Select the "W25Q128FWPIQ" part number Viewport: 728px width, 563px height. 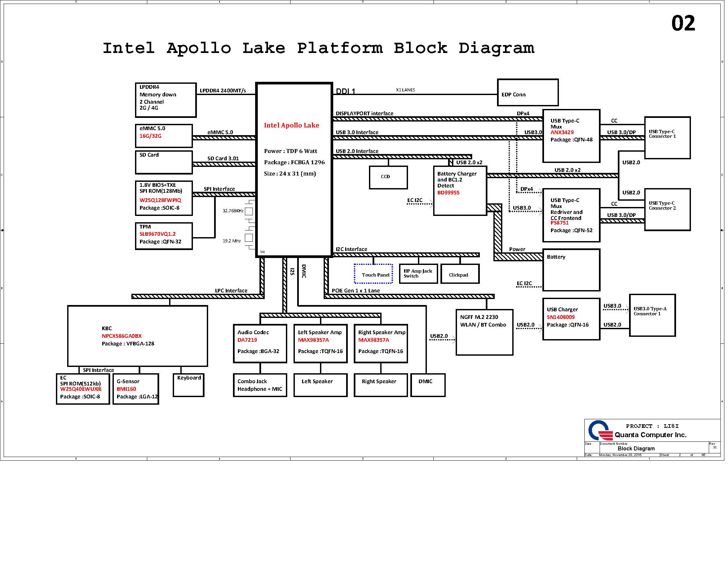161,200
